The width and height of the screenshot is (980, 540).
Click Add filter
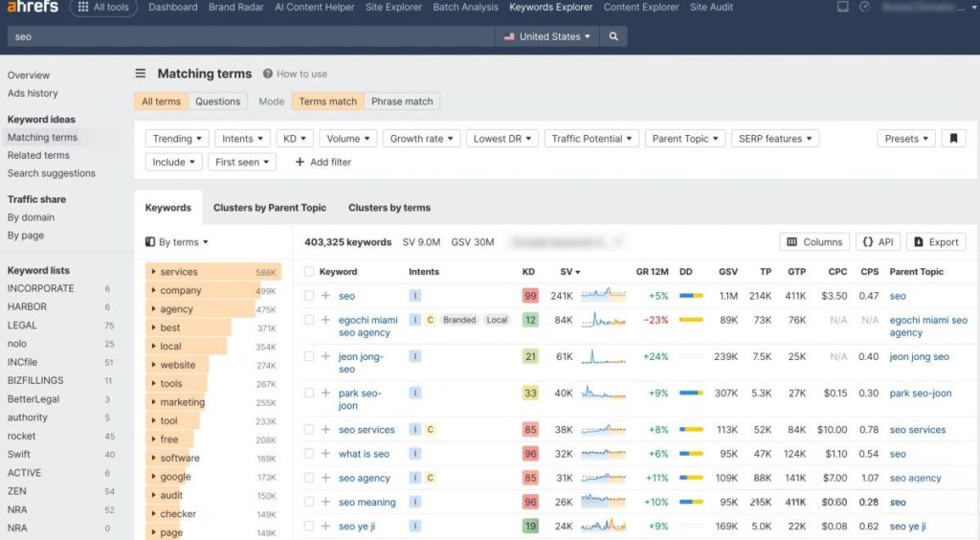click(323, 162)
